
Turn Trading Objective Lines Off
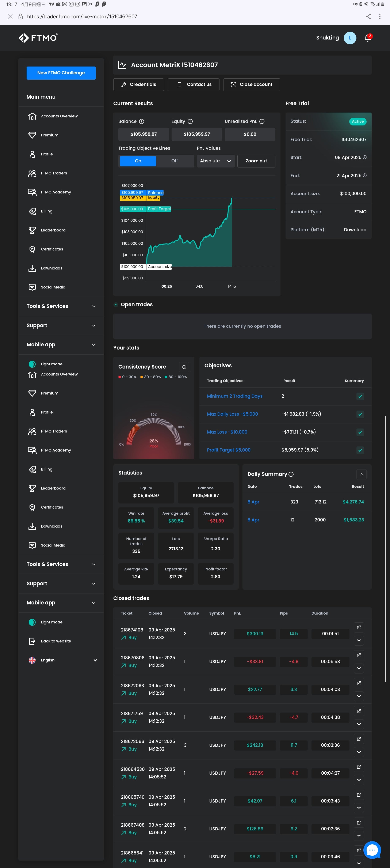tap(175, 161)
